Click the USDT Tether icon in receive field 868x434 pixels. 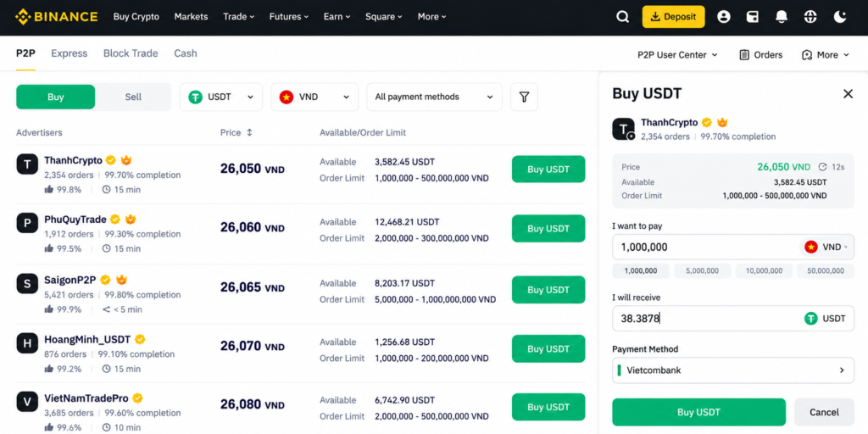point(811,319)
